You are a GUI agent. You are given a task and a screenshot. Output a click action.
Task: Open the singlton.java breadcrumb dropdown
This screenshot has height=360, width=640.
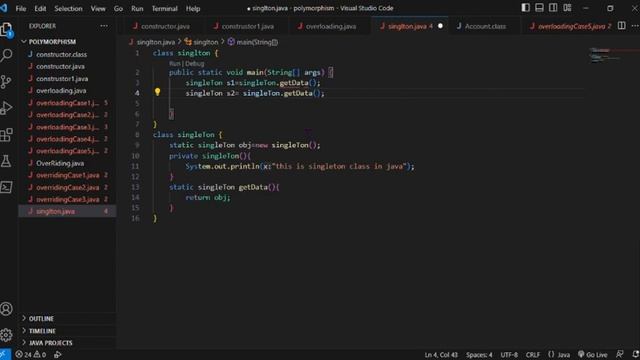(x=152, y=42)
